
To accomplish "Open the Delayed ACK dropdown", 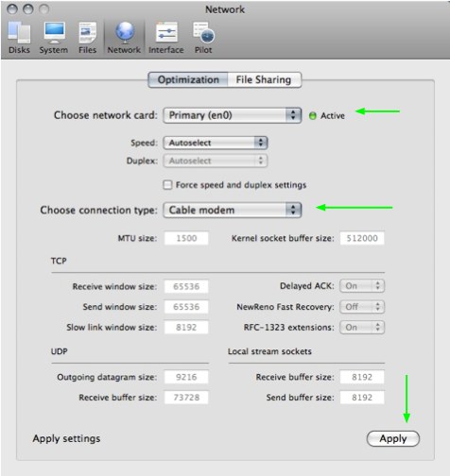I will [362, 286].
